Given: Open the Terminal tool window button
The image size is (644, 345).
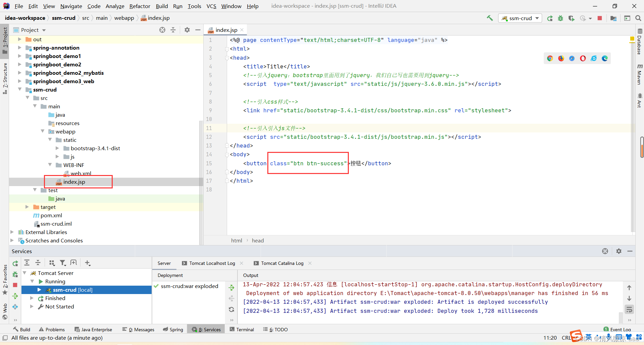Looking at the screenshot, I should click(242, 330).
